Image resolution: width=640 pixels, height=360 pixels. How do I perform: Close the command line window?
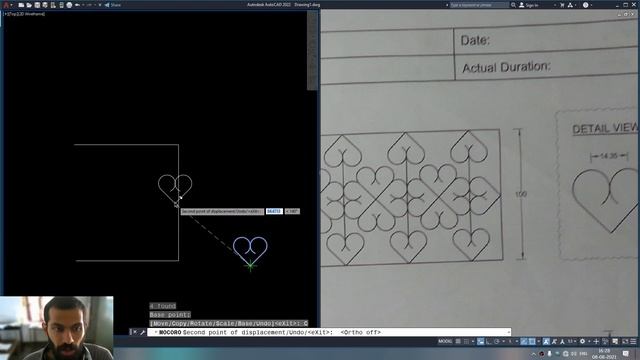point(134,332)
